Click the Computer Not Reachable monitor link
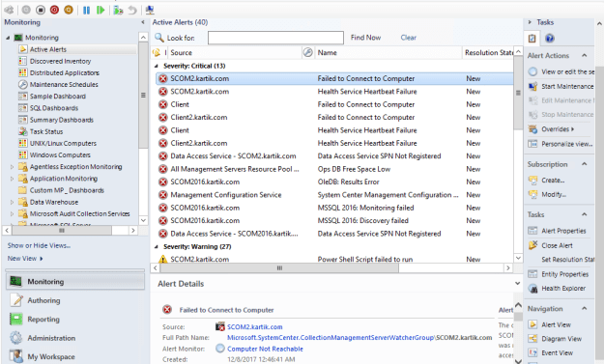This screenshot has height=364, width=604. point(265,349)
